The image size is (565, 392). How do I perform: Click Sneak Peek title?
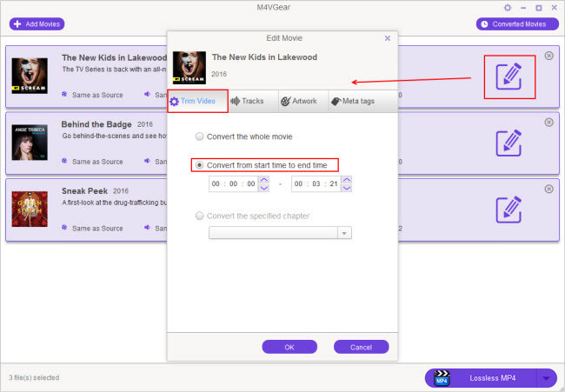[x=84, y=191]
